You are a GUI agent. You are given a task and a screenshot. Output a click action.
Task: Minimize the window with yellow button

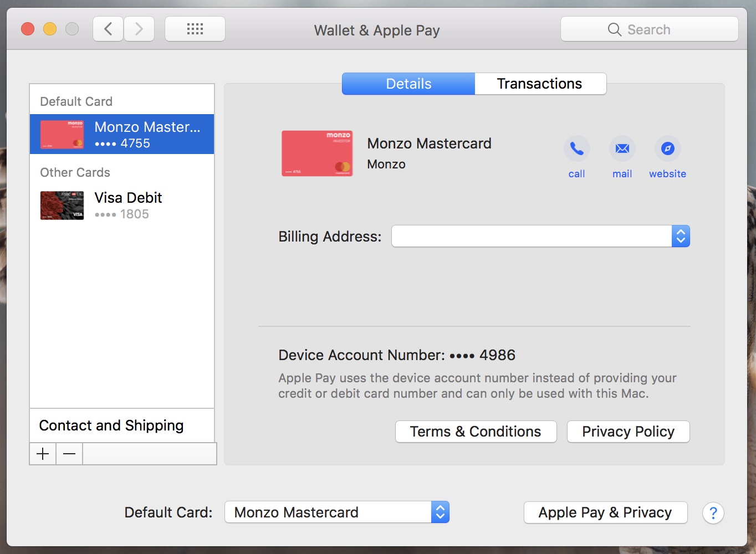tap(50, 29)
